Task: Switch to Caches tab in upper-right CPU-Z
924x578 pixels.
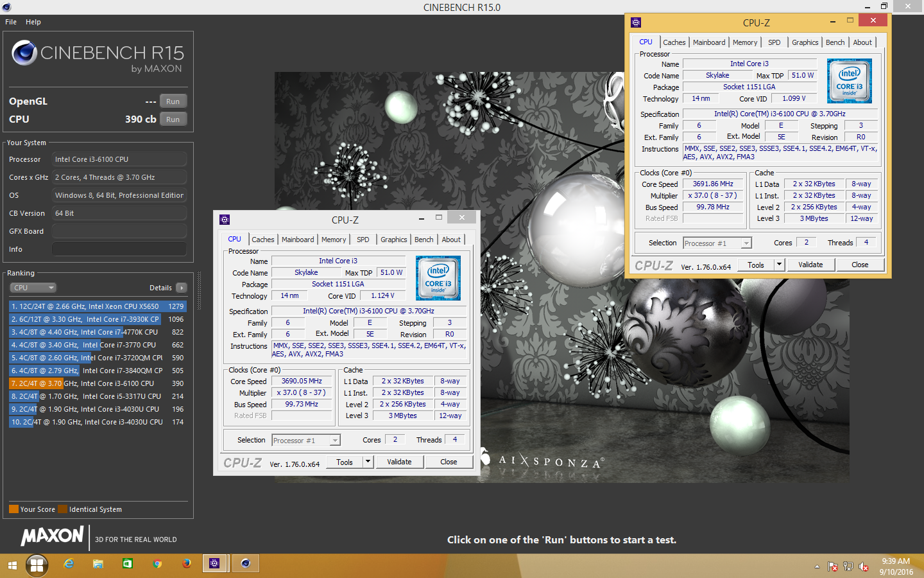Action: click(674, 42)
